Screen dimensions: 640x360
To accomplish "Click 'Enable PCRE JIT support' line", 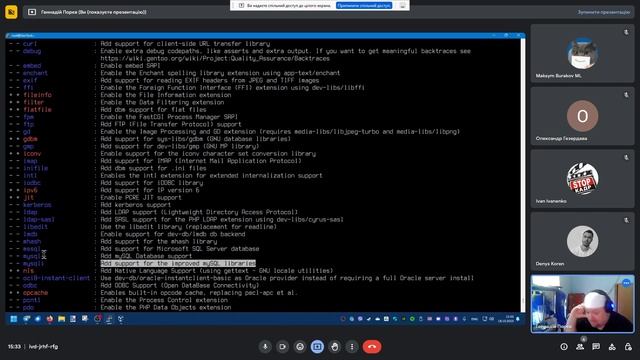I will 141,198.
